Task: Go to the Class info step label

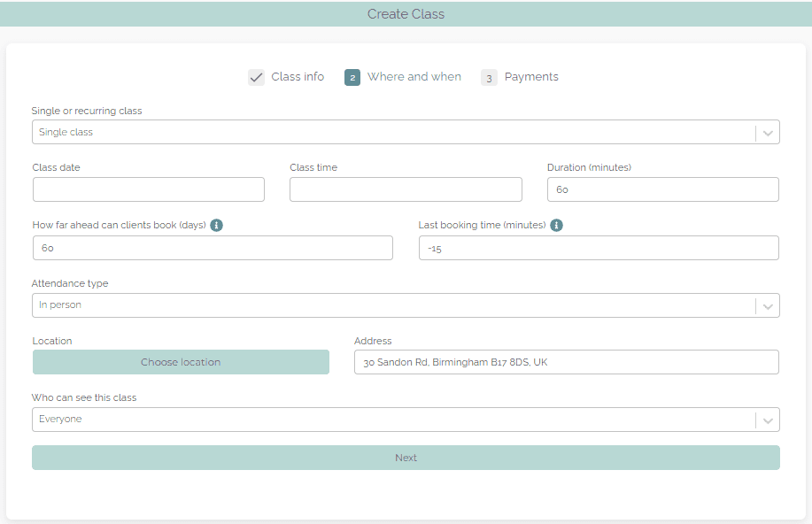Action: [298, 77]
